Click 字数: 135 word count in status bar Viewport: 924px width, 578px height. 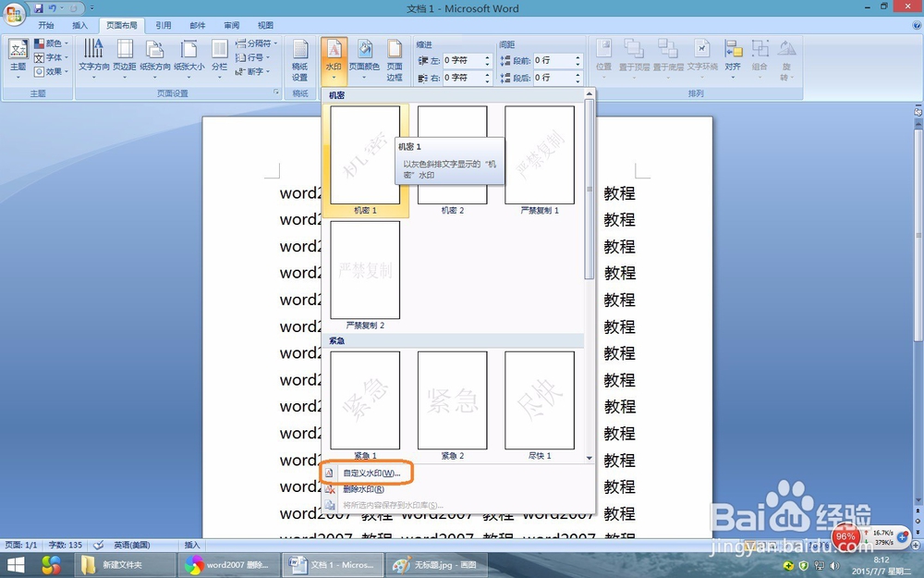click(x=66, y=545)
